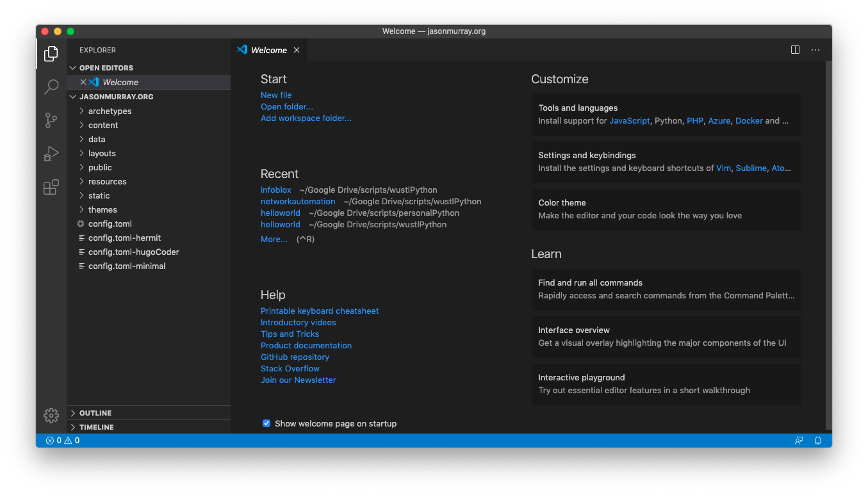The image size is (868, 495).
Task: Open the Search view icon
Action: pyautogui.click(x=51, y=87)
